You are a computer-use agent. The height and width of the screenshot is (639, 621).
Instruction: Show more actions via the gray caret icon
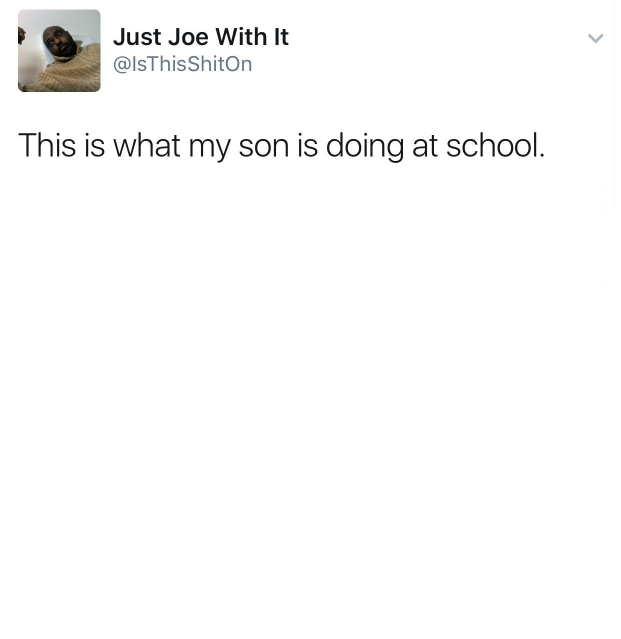pyautogui.click(x=595, y=38)
